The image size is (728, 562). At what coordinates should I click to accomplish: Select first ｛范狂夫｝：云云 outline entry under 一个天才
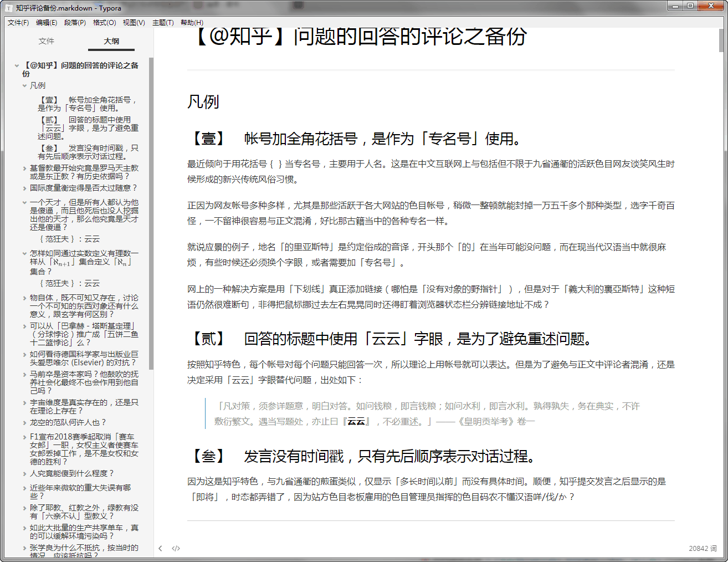point(69,239)
